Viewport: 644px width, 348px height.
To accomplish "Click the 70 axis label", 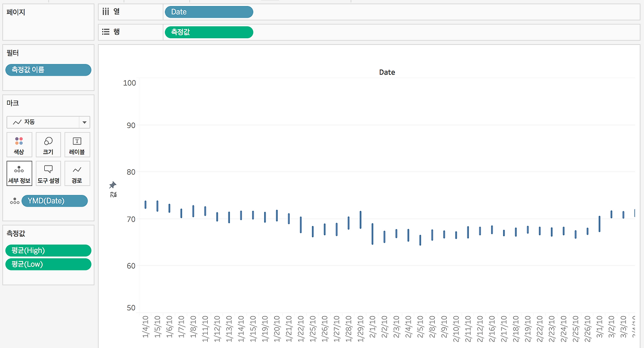I will tap(131, 219).
